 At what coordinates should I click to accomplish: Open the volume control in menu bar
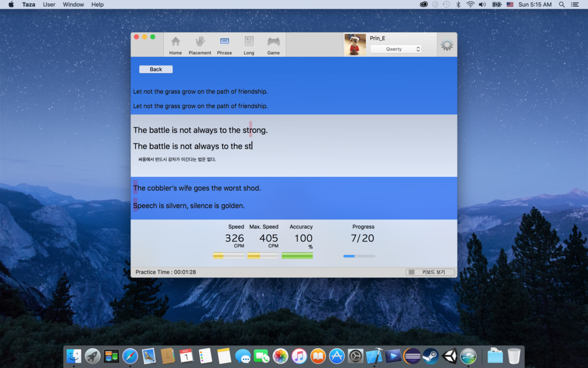[x=483, y=4]
